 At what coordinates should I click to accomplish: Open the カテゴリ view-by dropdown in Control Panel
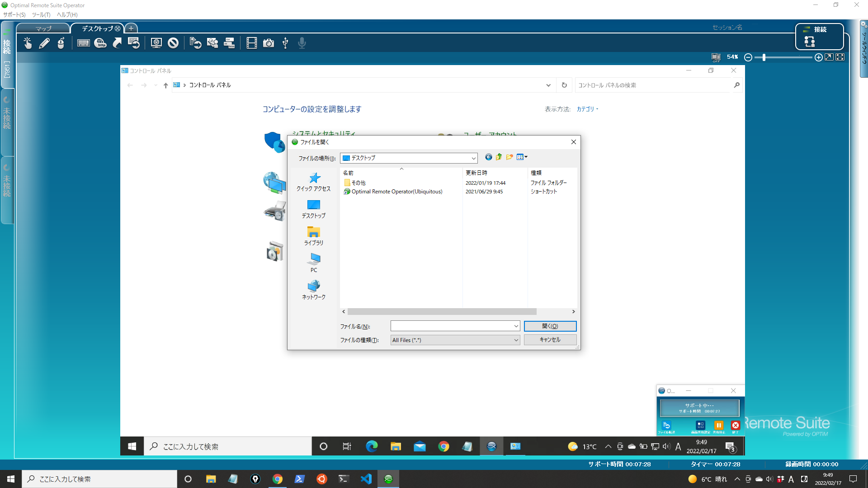coord(587,109)
